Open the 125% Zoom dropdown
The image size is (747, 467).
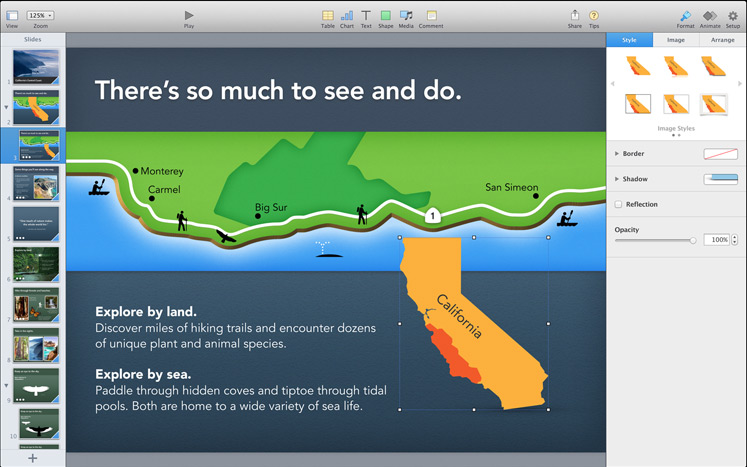click(40, 16)
